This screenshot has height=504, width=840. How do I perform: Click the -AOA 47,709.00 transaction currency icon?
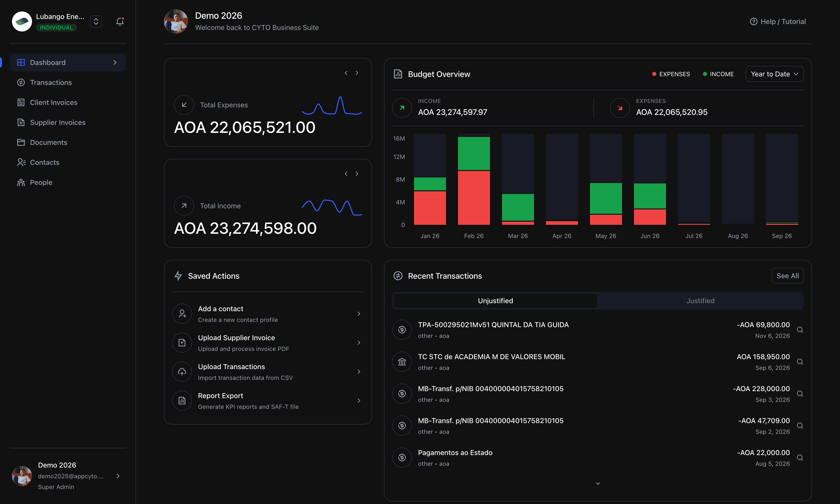point(402,425)
